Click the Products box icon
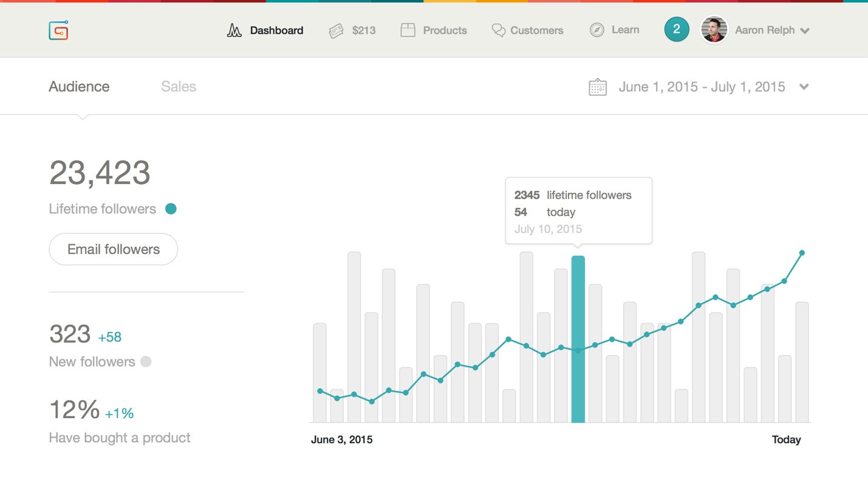This screenshot has height=485, width=868. pos(408,30)
